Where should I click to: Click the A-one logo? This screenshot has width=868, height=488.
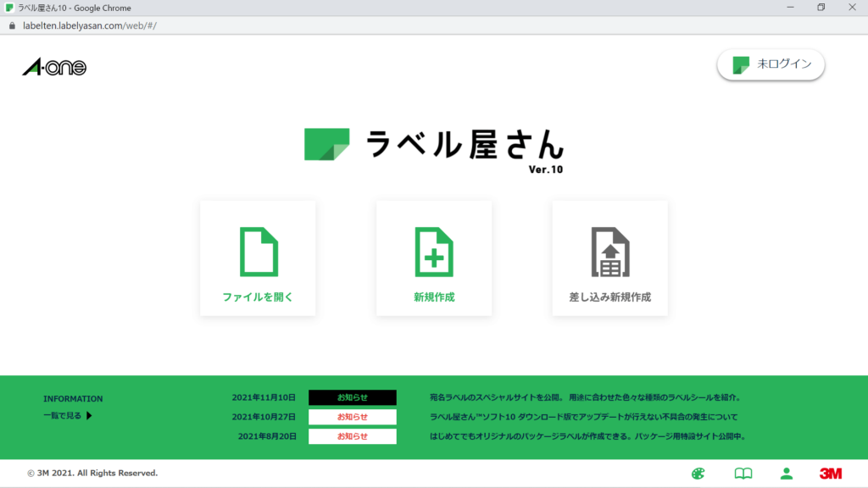(x=54, y=67)
